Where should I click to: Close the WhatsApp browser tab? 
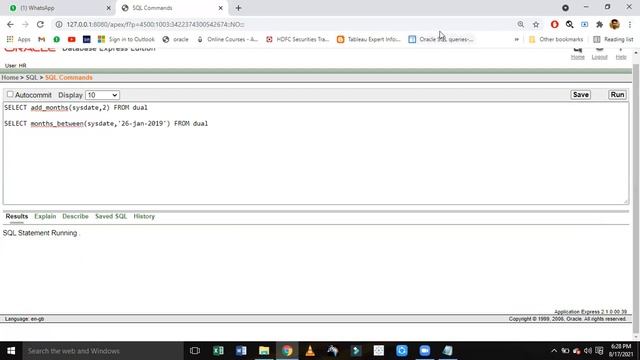click(109, 8)
